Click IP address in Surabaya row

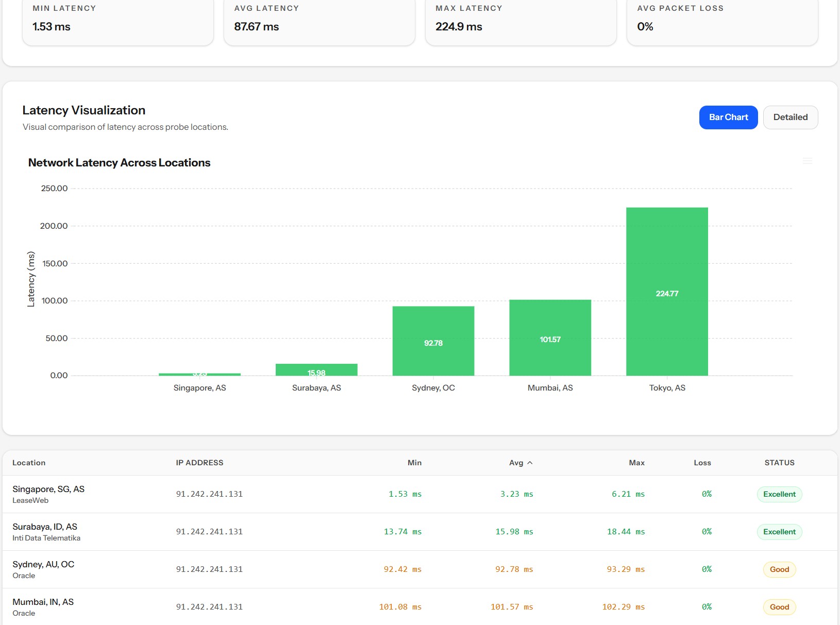tap(209, 532)
